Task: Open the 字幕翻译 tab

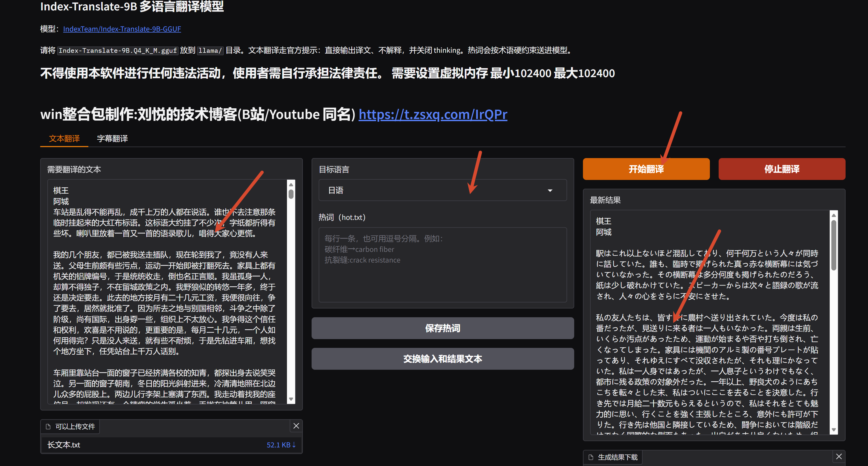Action: [x=112, y=138]
